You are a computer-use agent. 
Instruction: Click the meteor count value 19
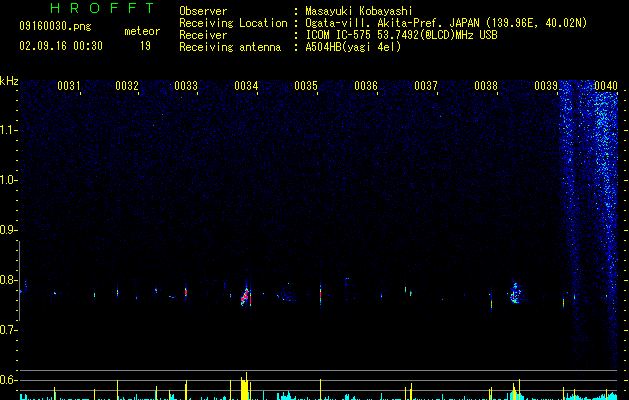[x=145, y=46]
